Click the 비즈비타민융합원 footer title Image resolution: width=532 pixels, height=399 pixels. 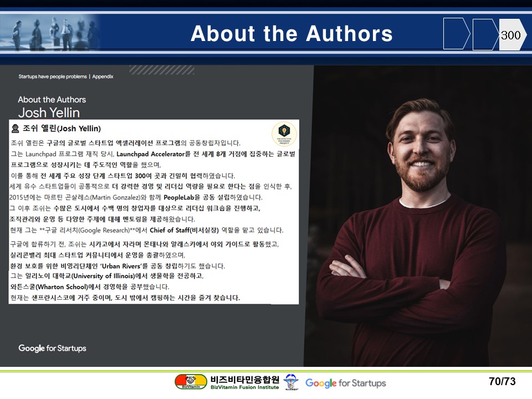point(244,379)
